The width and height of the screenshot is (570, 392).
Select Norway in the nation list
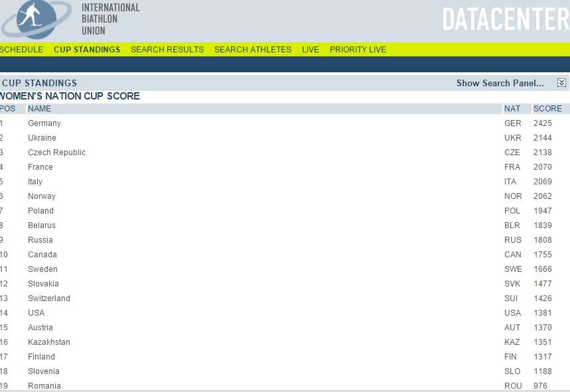pyautogui.click(x=42, y=196)
